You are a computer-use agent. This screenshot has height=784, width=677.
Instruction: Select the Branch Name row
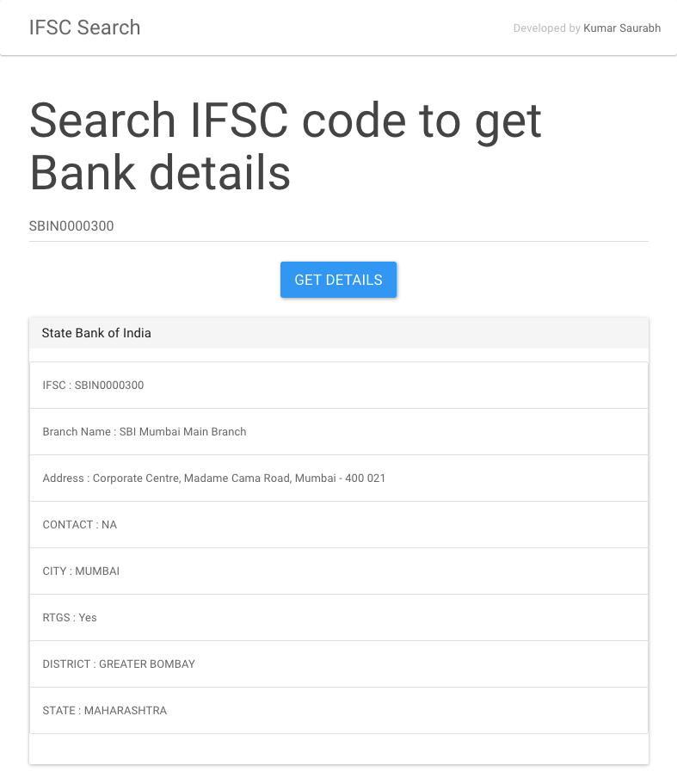click(x=339, y=431)
